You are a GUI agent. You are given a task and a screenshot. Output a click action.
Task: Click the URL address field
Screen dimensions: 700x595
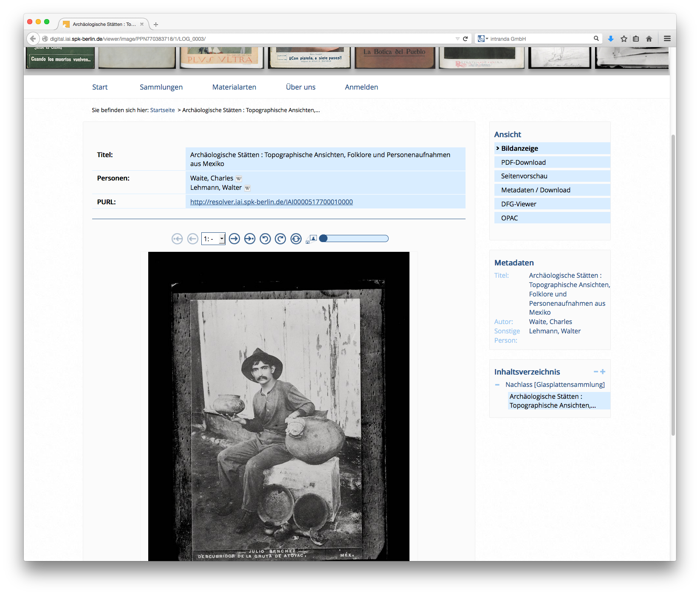(251, 39)
